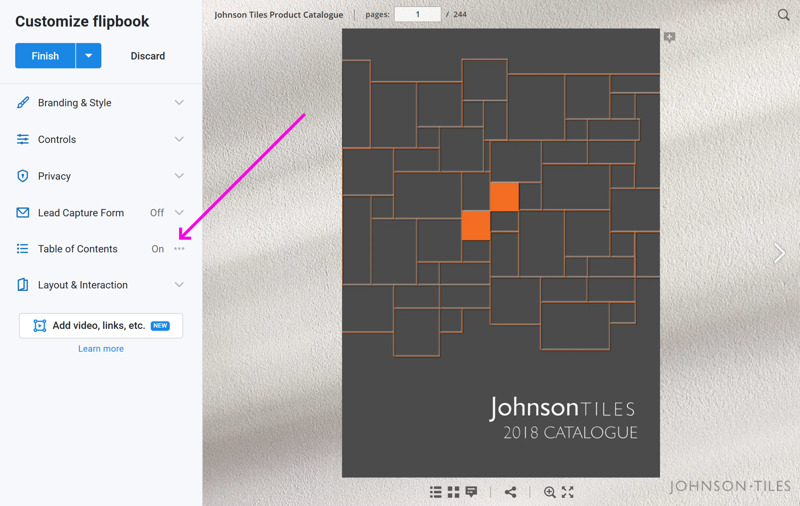
Task: Expand the Privacy chevron
Action: (179, 176)
